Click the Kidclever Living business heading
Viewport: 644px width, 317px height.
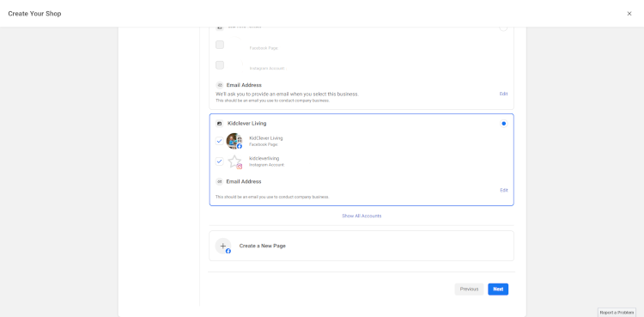coord(246,124)
